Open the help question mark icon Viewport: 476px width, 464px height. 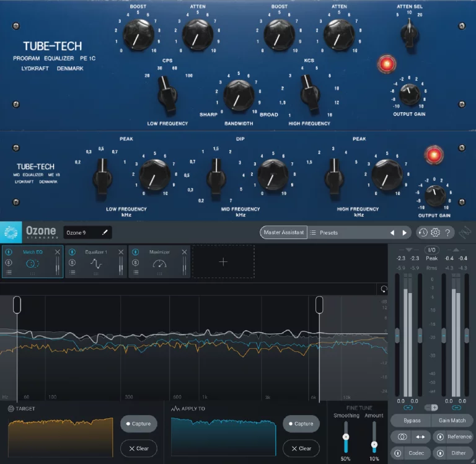tap(447, 232)
